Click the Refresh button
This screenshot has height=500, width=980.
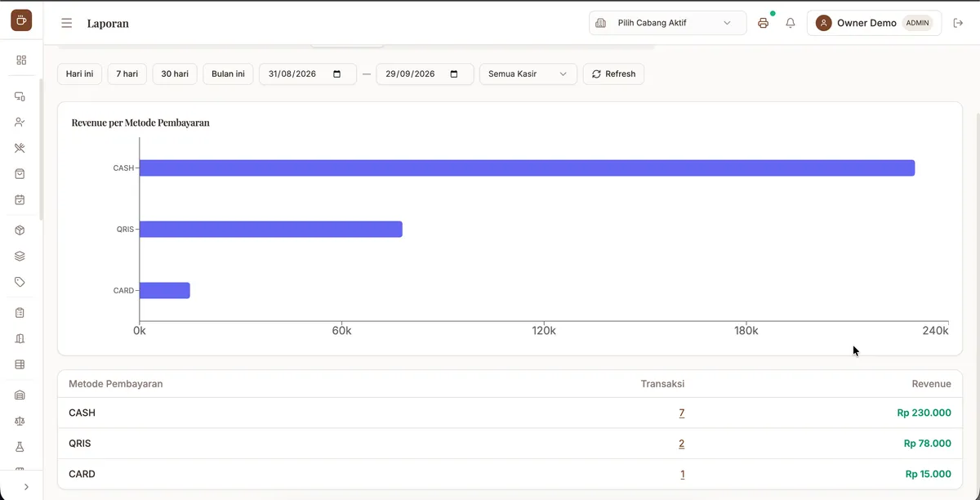613,74
